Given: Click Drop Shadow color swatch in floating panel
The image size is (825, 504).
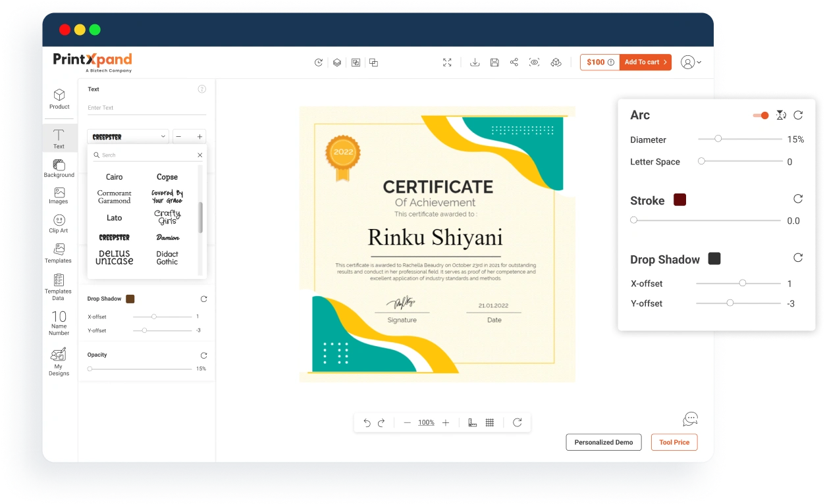Looking at the screenshot, I should (714, 259).
